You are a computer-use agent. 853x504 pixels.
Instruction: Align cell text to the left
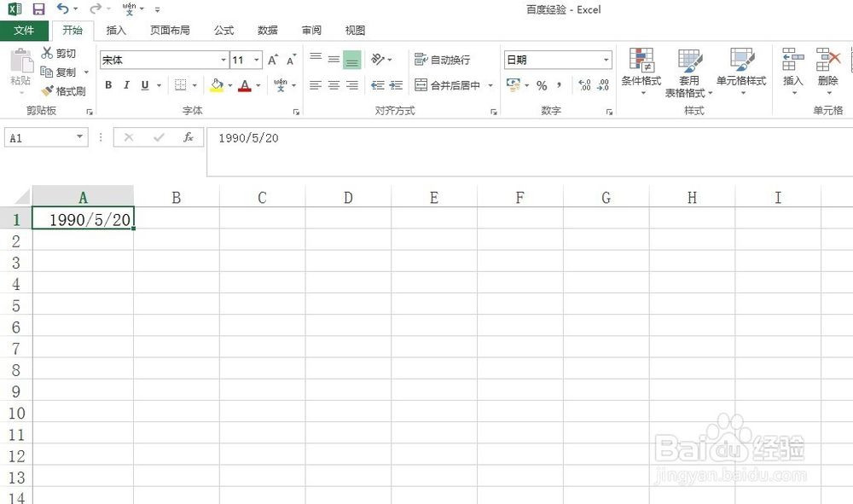316,85
